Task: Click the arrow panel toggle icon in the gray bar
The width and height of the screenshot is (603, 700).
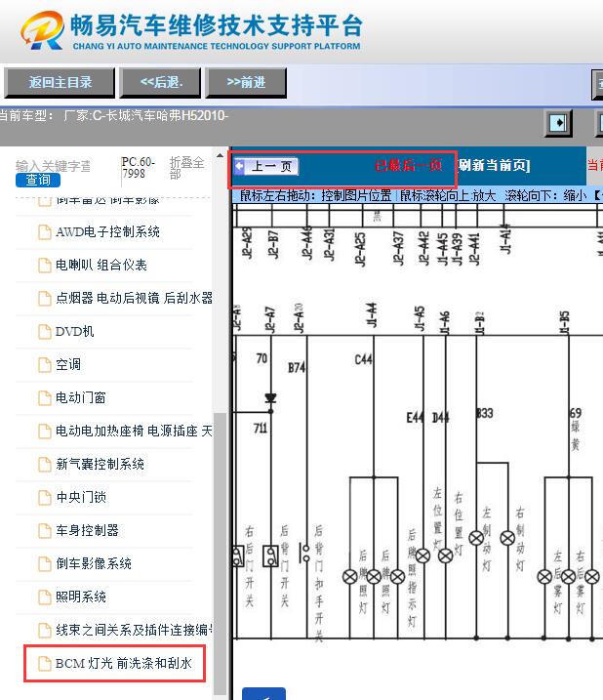Action: 558,122
